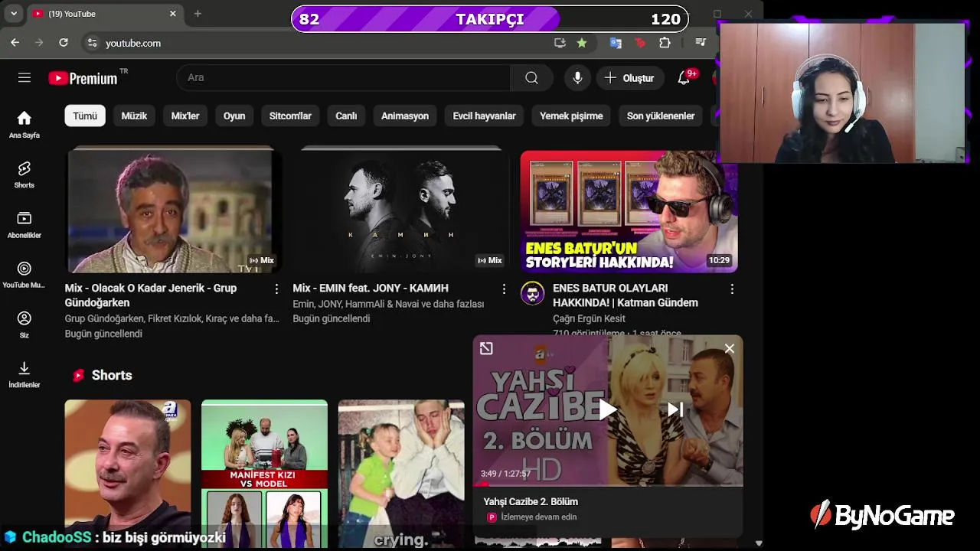The height and width of the screenshot is (551, 980).
Task: Click the Shorts section heading
Action: coord(112,375)
